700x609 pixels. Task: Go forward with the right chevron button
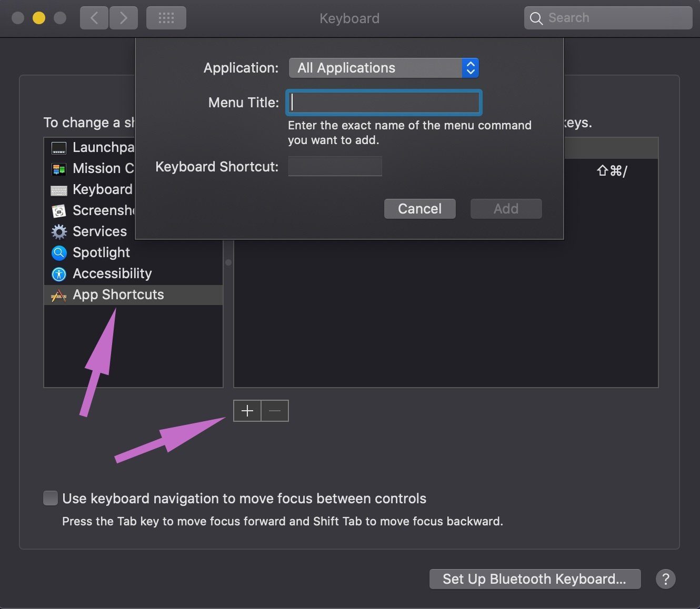pyautogui.click(x=124, y=18)
